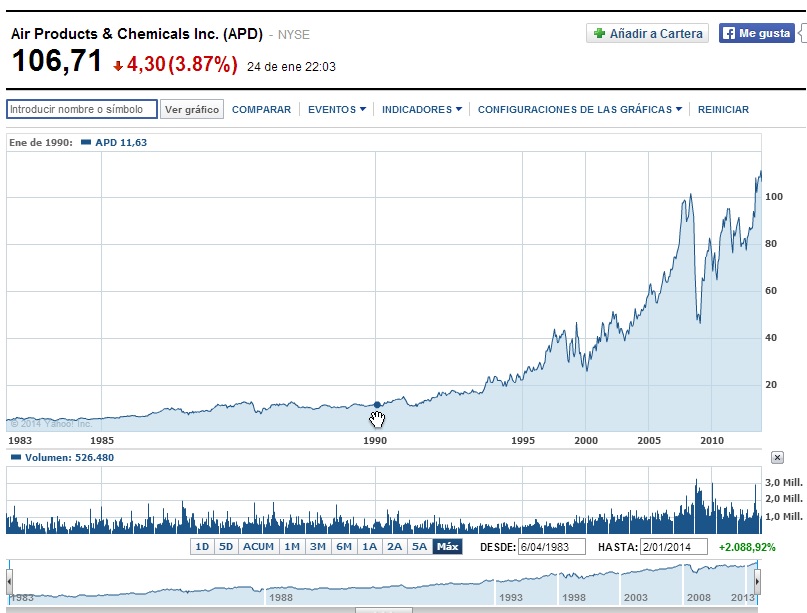807x613 pixels.
Task: Click the +2.088,92% performance value
Action: [747, 547]
